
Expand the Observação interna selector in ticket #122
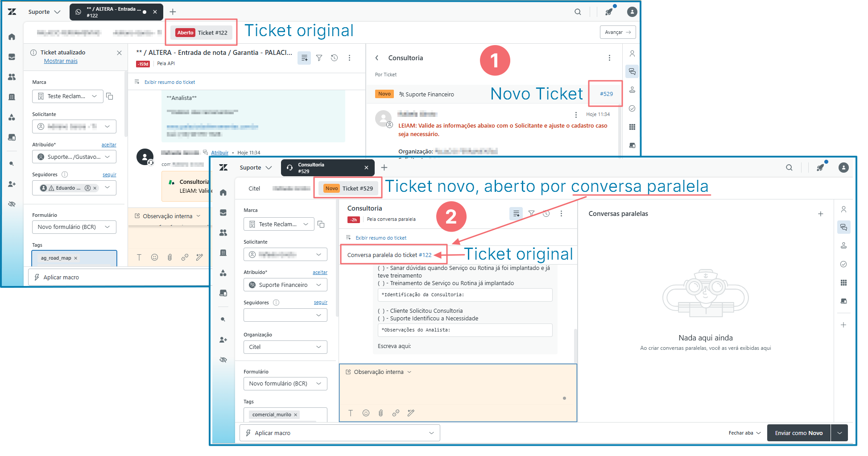click(x=168, y=216)
